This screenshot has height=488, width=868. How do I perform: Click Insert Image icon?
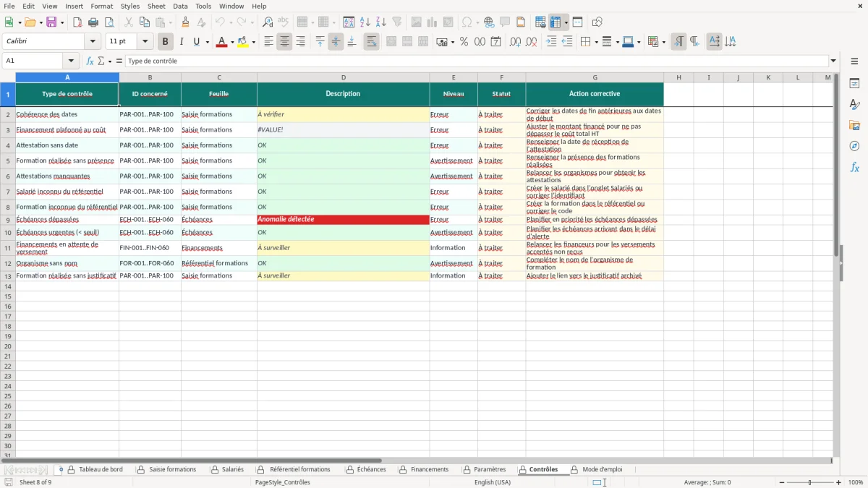tap(417, 22)
